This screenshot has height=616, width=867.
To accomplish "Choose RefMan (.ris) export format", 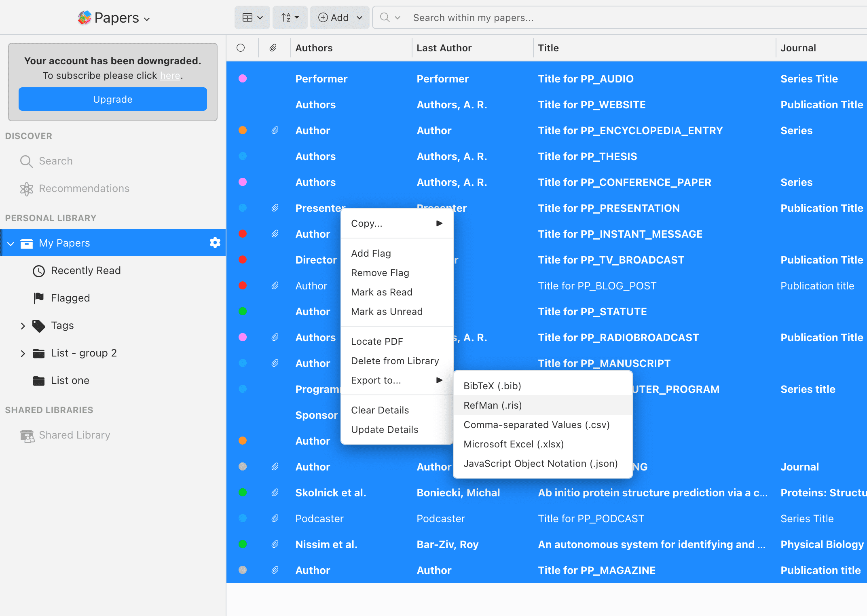I will 493,405.
